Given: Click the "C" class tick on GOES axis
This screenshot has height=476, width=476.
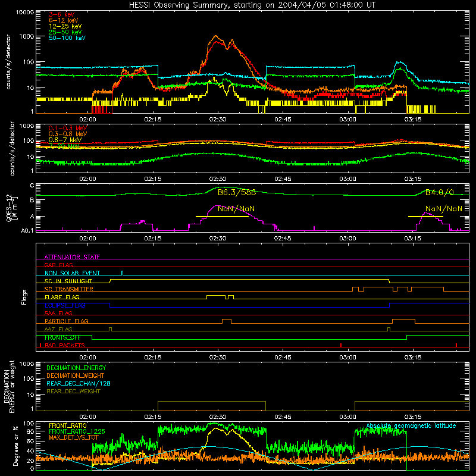Looking at the screenshot, I should click(x=32, y=186).
